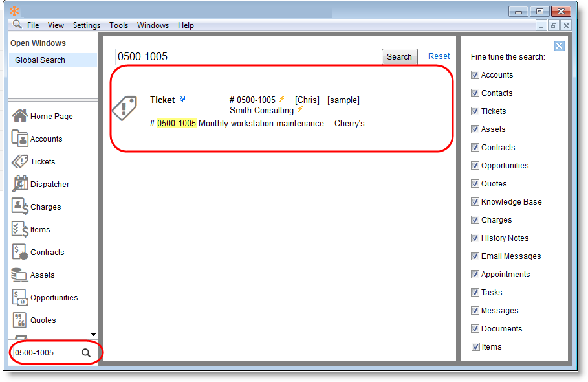Open ticket in new window icon
The width and height of the screenshot is (588, 382).
coord(182,99)
